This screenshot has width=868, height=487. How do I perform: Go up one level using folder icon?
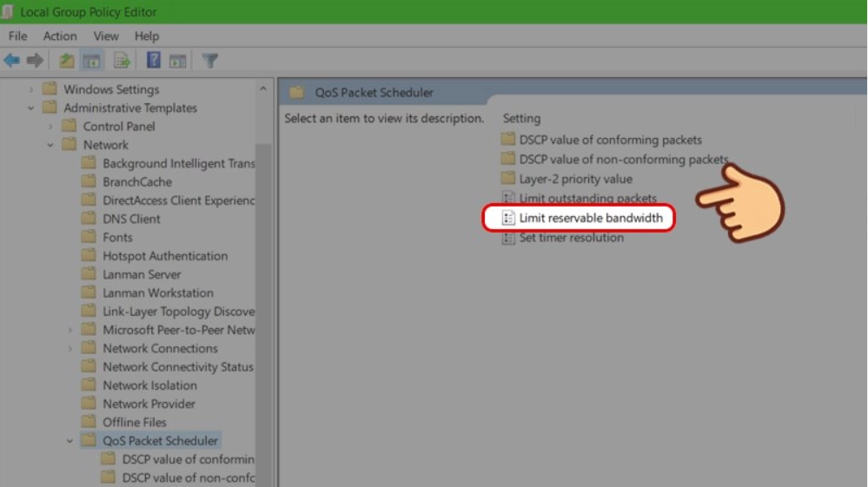point(67,60)
